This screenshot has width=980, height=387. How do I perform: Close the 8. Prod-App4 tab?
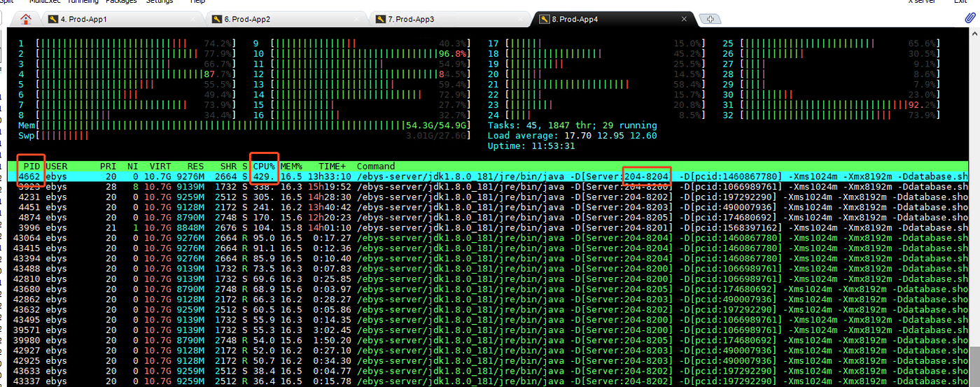pos(682,20)
